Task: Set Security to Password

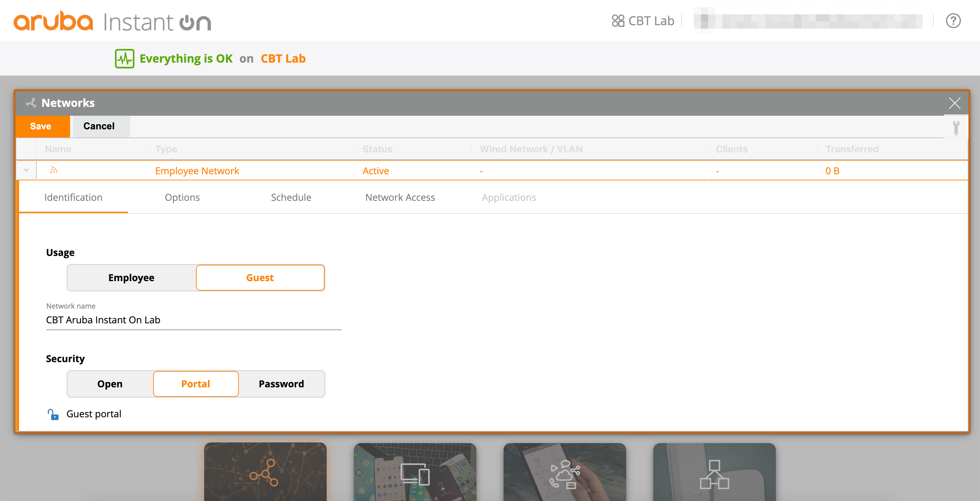Action: (x=281, y=384)
